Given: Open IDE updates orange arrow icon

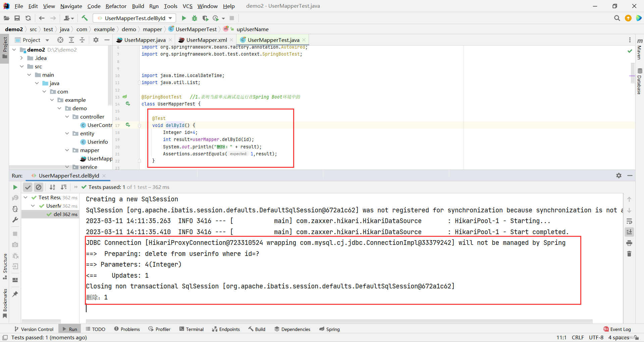Looking at the screenshot, I should click(628, 18).
